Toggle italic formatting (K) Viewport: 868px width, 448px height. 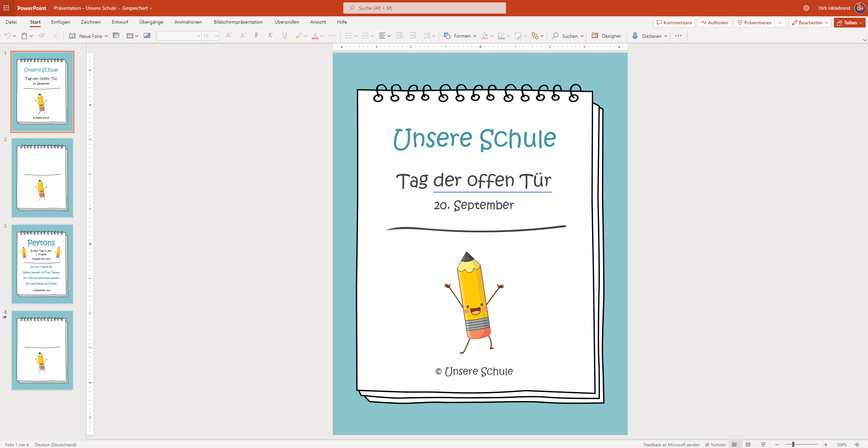pyautogui.click(x=270, y=35)
